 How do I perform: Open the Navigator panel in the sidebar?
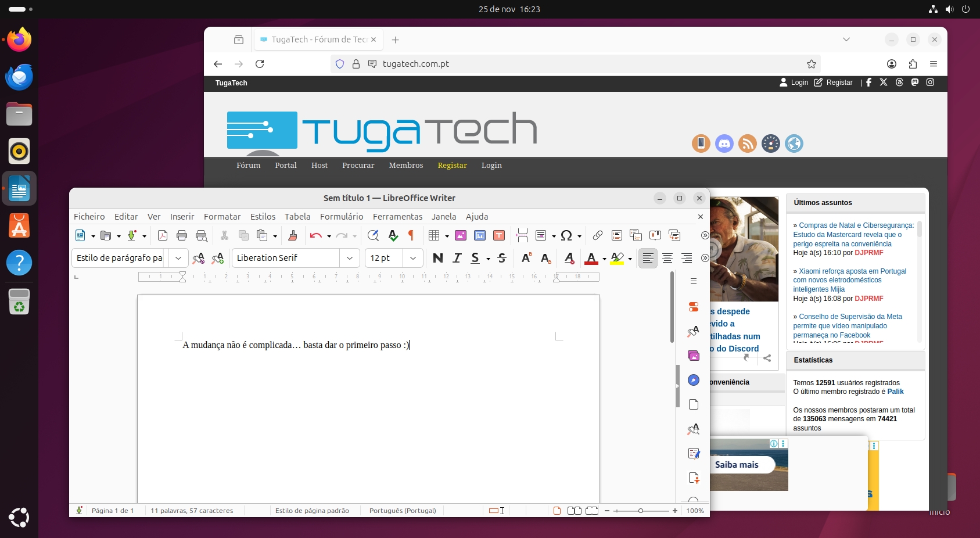[694, 380]
